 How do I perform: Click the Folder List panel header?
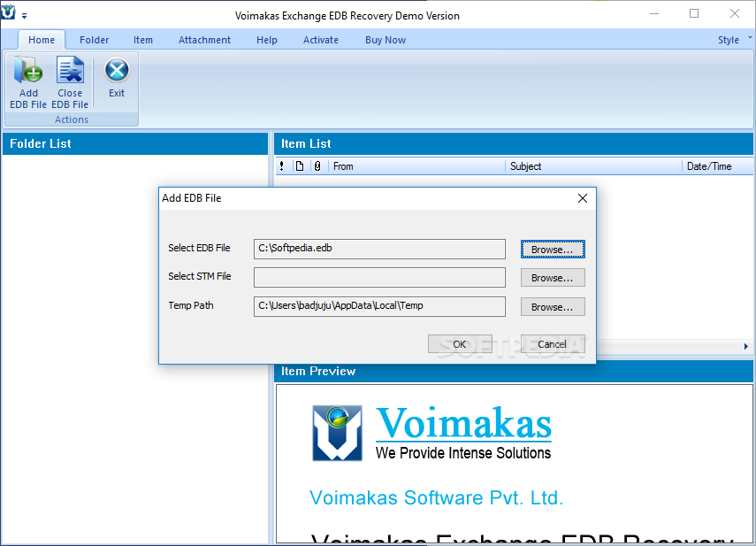(x=135, y=143)
